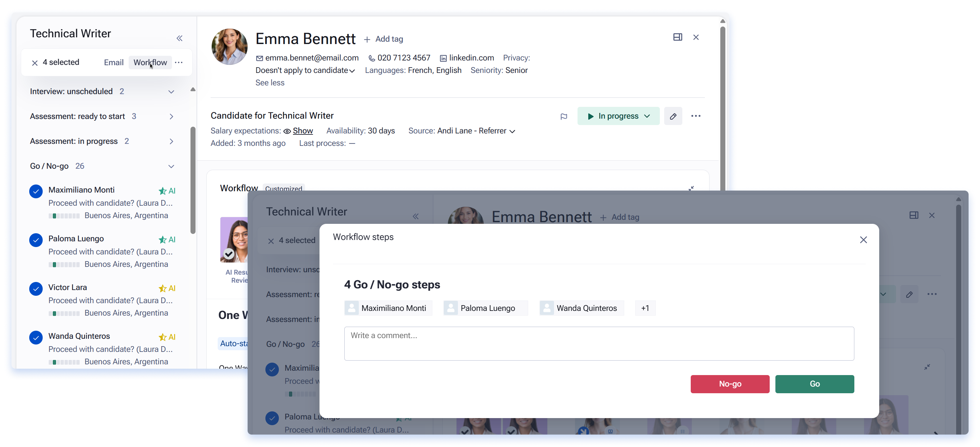Viewport: 980px width, 447px height.
Task: Close the Workflow steps dialog
Action: 863,240
